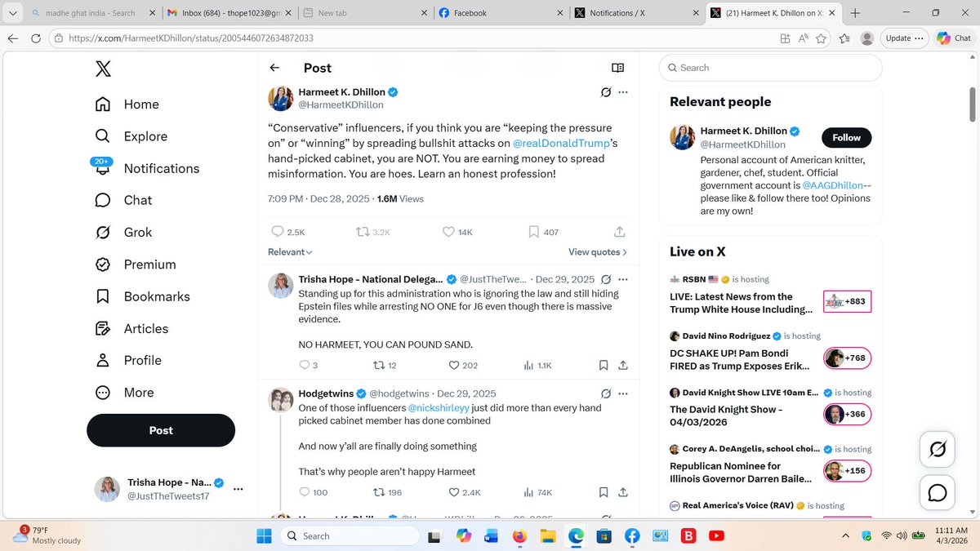Share the Hodgetwins reply
The height and width of the screenshot is (551, 980).
coord(622,492)
